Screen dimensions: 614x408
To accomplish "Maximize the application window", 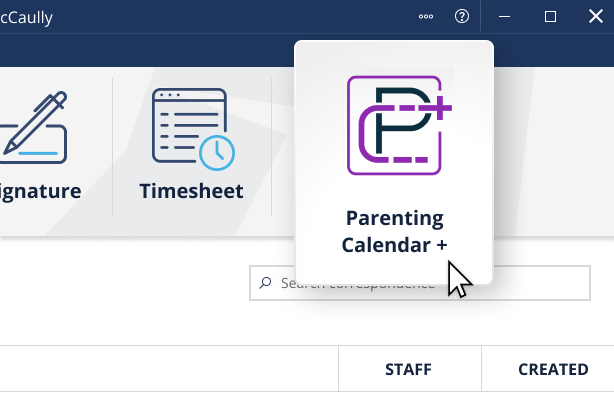I will pyautogui.click(x=550, y=17).
